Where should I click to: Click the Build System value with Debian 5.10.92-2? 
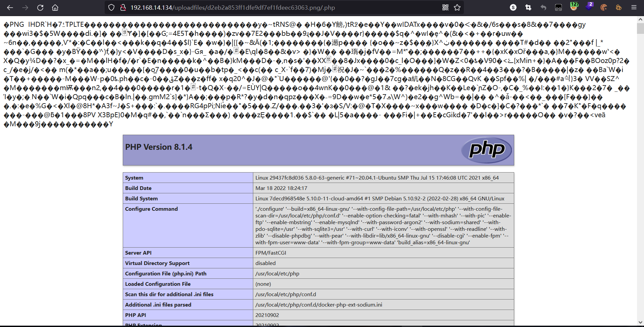(x=380, y=198)
